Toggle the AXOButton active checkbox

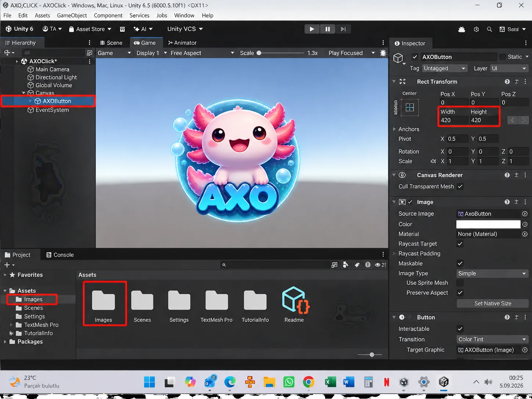coord(415,57)
